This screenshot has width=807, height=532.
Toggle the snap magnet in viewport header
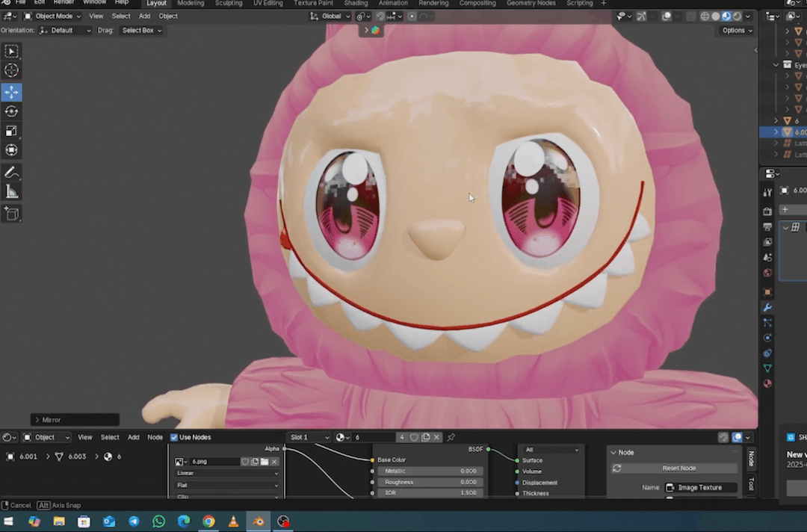380,16
